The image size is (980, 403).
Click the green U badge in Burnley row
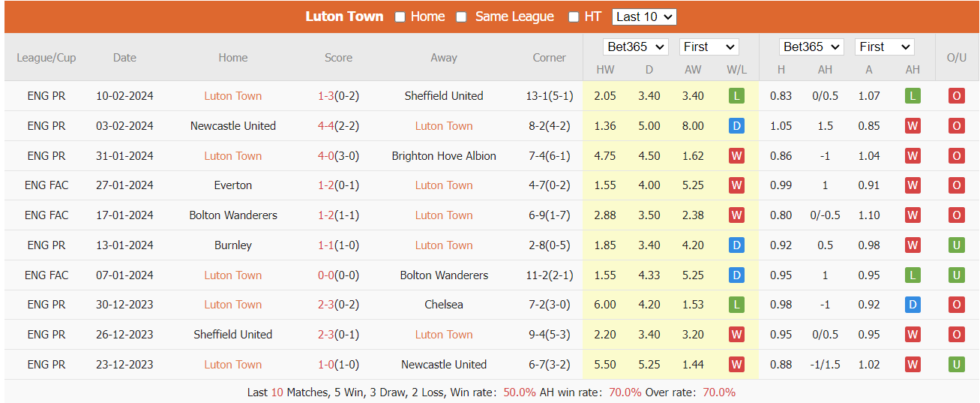957,245
